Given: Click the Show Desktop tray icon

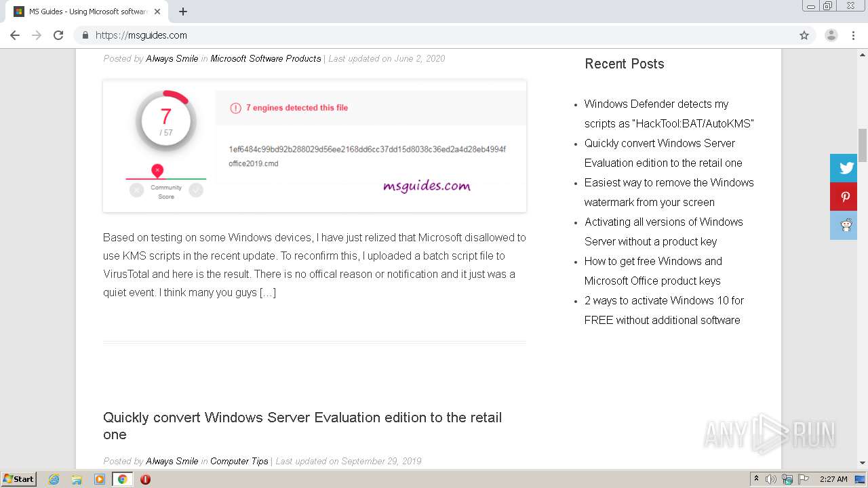Looking at the screenshot, I should (861, 479).
